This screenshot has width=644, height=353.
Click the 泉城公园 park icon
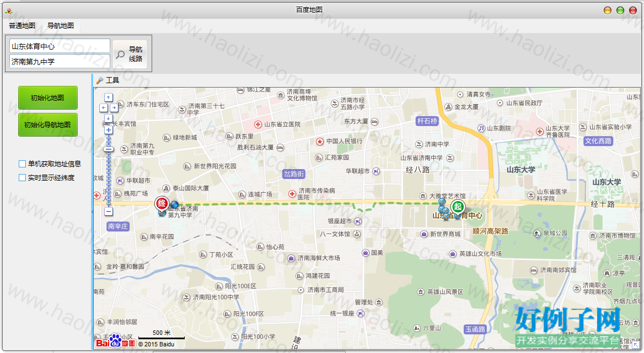(537, 233)
